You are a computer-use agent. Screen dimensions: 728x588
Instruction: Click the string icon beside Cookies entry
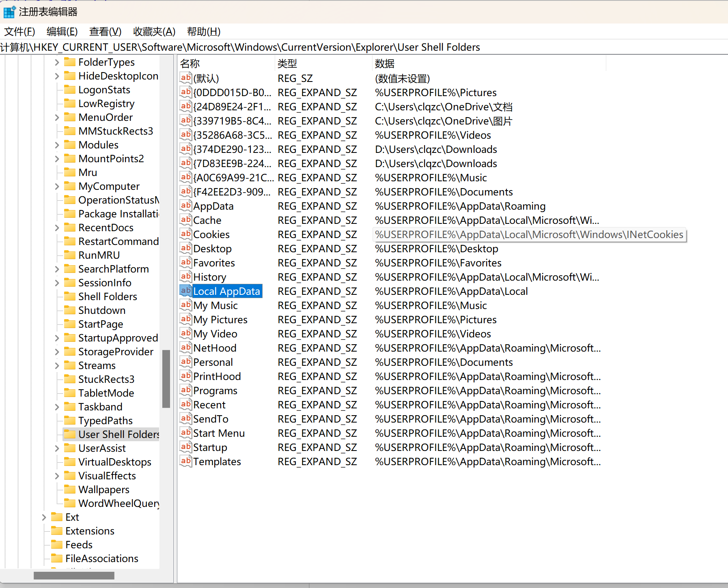click(186, 234)
